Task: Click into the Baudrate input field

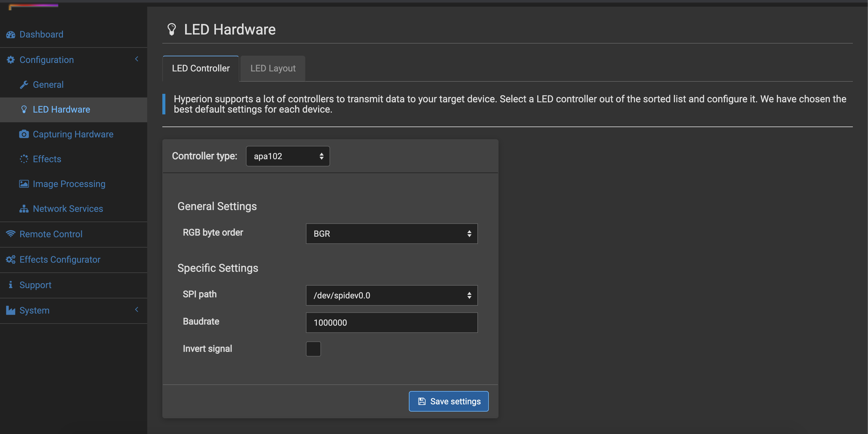Action: click(x=391, y=323)
